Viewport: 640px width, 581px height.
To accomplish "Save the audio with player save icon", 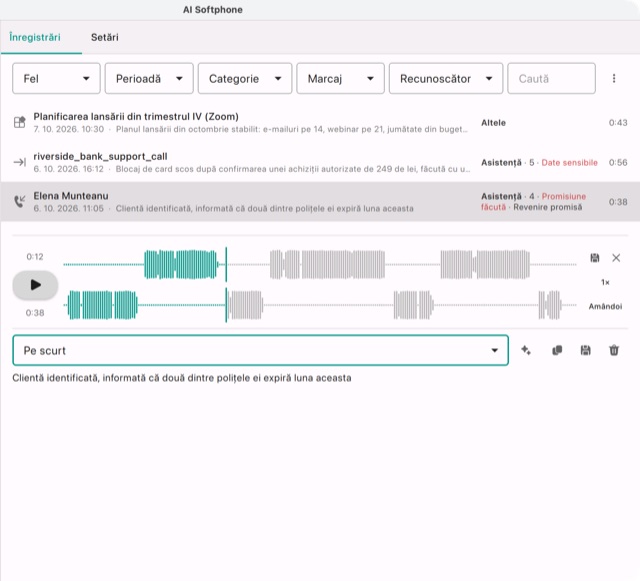I will (x=595, y=258).
